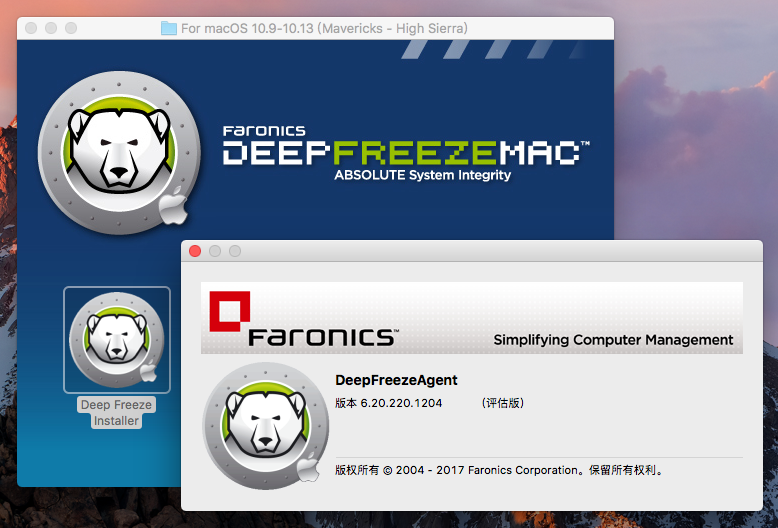The width and height of the screenshot is (778, 528).
Task: Click the DeepFreezeAgent title text
Action: point(396,380)
